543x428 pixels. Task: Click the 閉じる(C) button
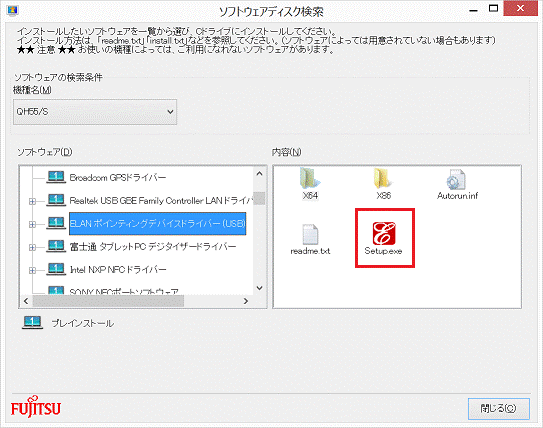(499, 409)
